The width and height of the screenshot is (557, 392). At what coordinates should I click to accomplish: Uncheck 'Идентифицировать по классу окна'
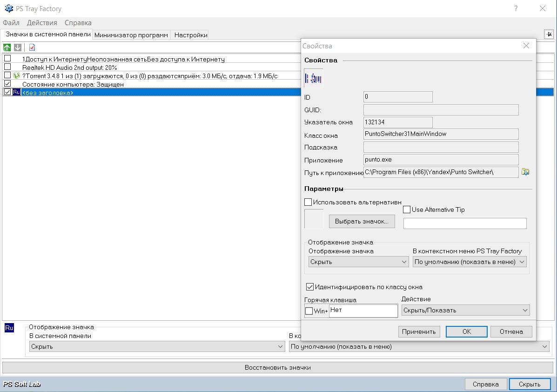click(x=309, y=287)
